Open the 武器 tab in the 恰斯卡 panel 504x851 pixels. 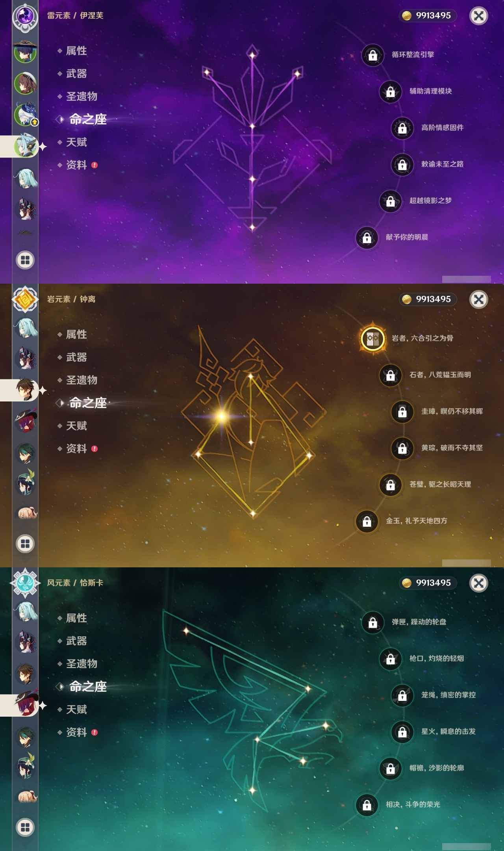(x=76, y=641)
